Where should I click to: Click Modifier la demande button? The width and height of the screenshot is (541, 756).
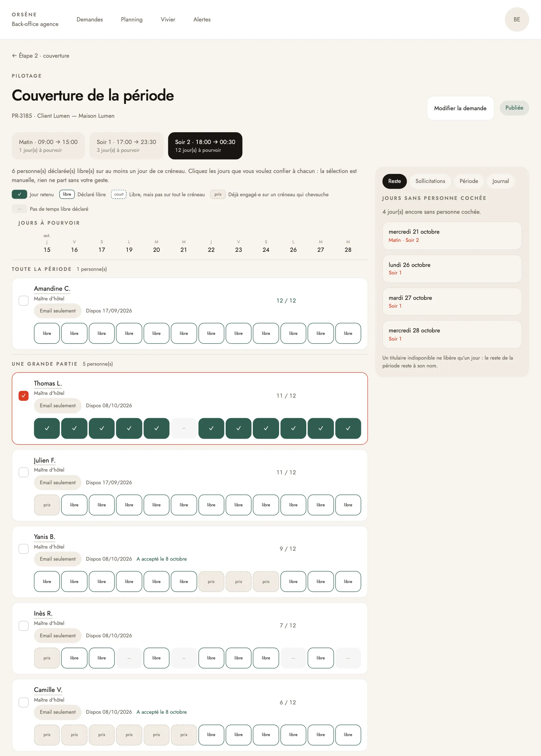click(x=460, y=108)
